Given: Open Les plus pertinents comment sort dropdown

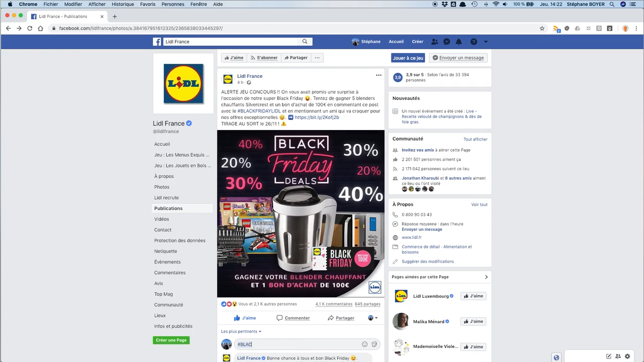Looking at the screenshot, I should [241, 331].
